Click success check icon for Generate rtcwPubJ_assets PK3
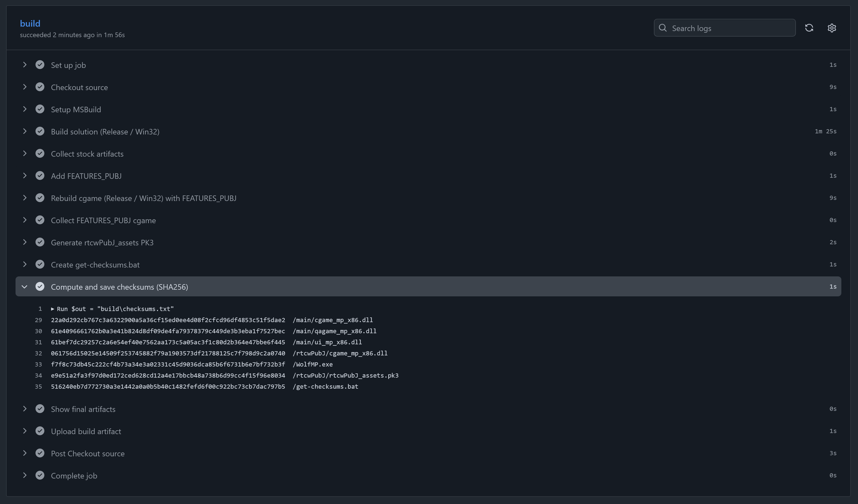The width and height of the screenshot is (858, 504). [40, 242]
